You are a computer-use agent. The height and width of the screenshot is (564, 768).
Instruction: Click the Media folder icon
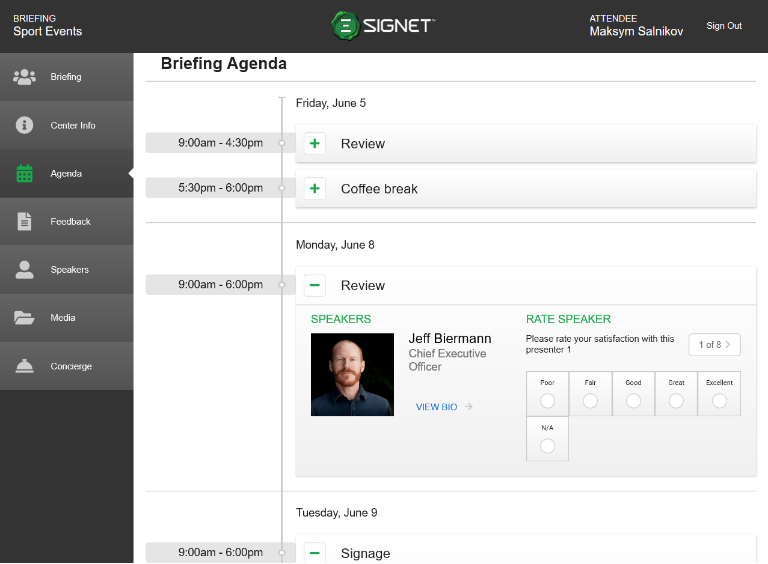coord(25,318)
